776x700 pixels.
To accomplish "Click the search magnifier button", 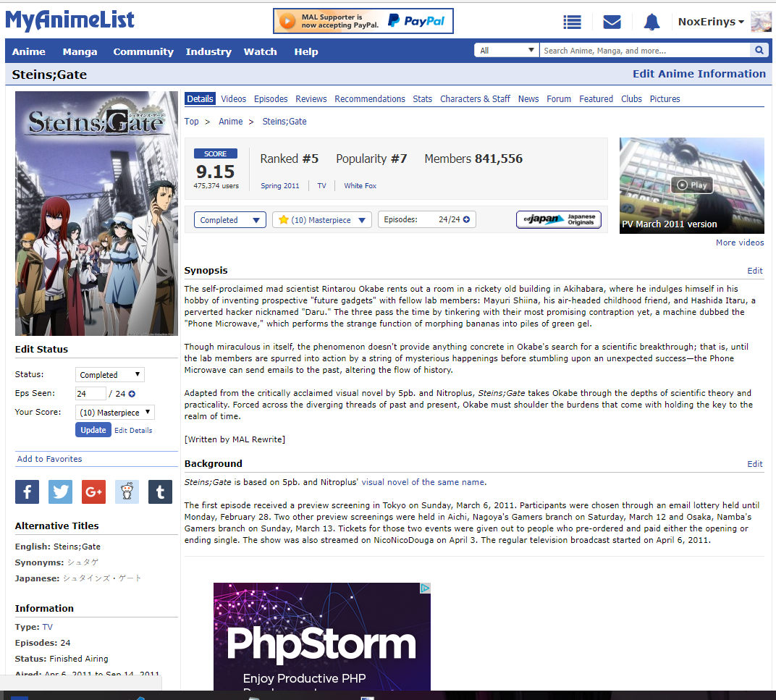I will pos(759,50).
